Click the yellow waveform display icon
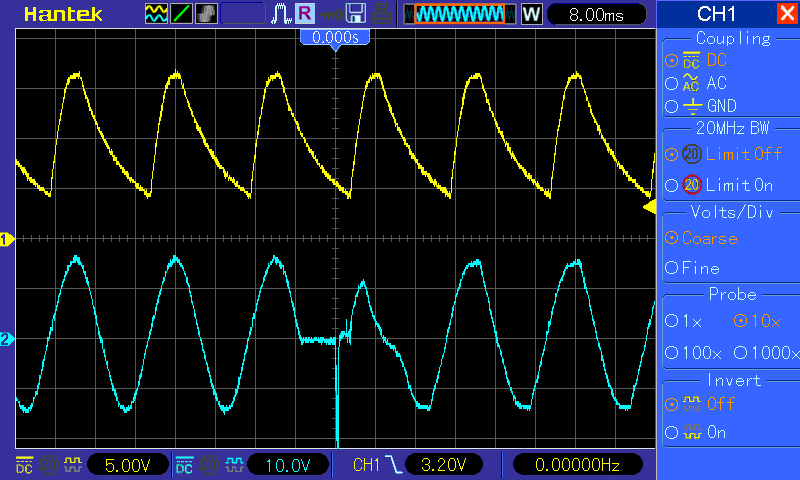Image resolution: width=800 pixels, height=480 pixels. click(x=156, y=14)
